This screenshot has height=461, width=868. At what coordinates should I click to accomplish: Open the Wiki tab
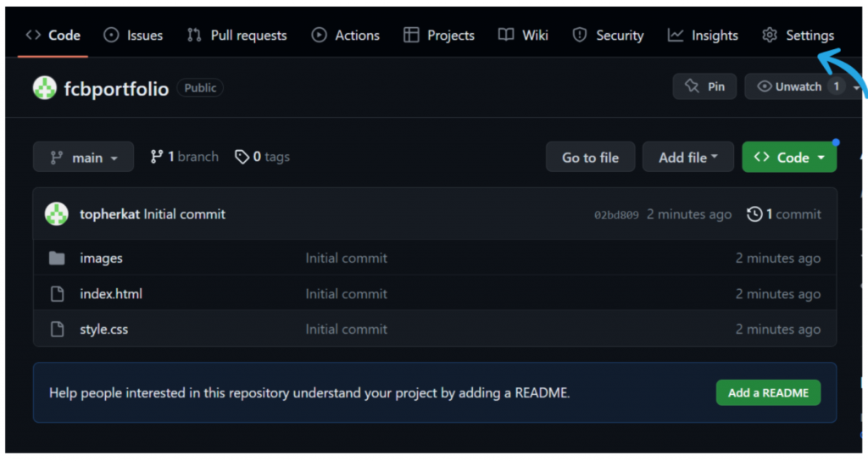[523, 36]
